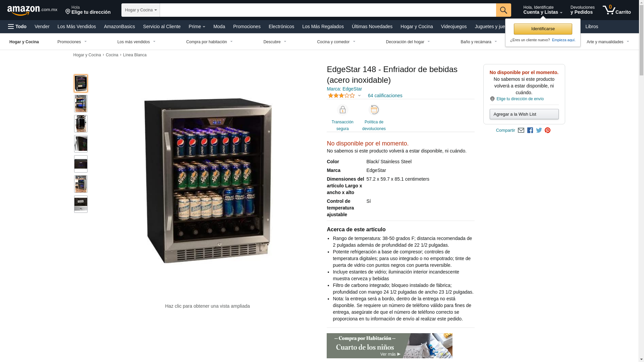Share product on Pinterest icon

pos(548,130)
